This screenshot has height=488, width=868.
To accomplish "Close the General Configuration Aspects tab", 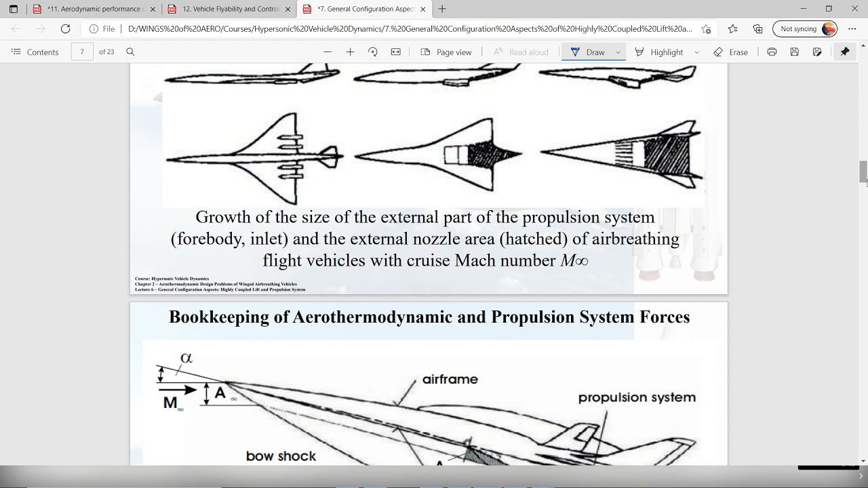I will point(422,9).
